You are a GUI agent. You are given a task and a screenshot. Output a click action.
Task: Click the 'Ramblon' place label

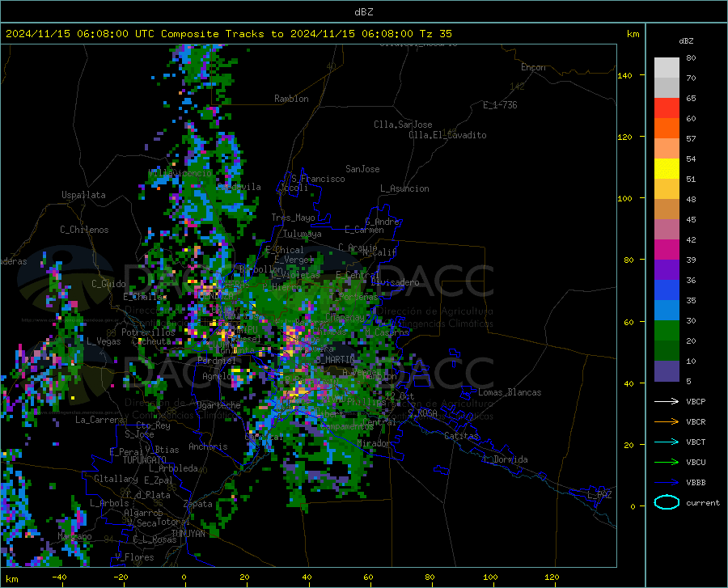(291, 99)
